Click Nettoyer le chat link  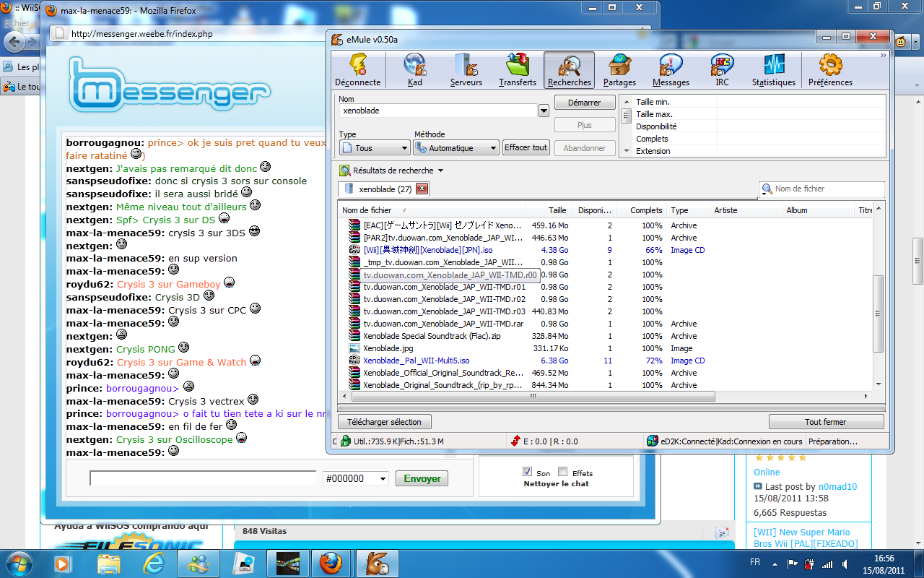(556, 484)
